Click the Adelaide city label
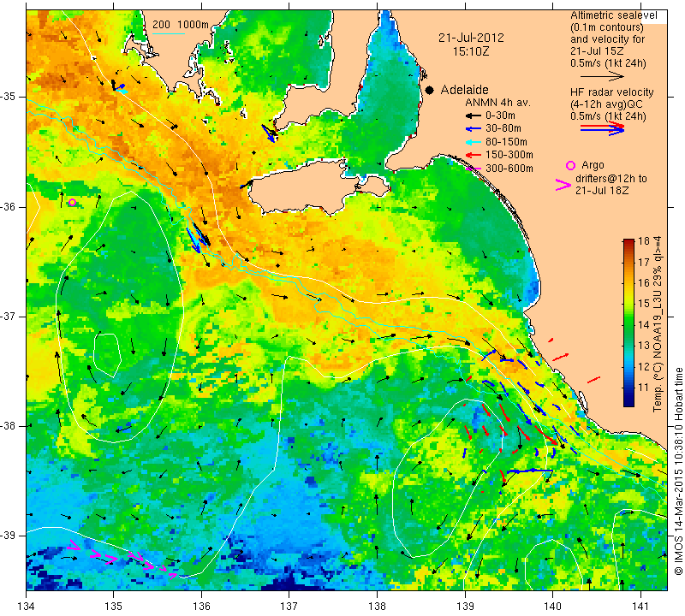Image resolution: width=685 pixels, height=616 pixels. coord(464,90)
